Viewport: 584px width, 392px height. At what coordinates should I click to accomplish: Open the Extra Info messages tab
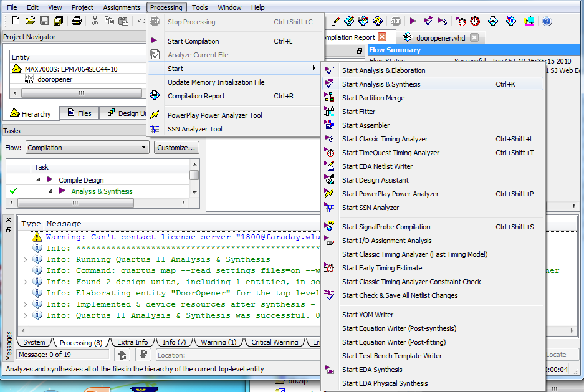pyautogui.click(x=133, y=342)
